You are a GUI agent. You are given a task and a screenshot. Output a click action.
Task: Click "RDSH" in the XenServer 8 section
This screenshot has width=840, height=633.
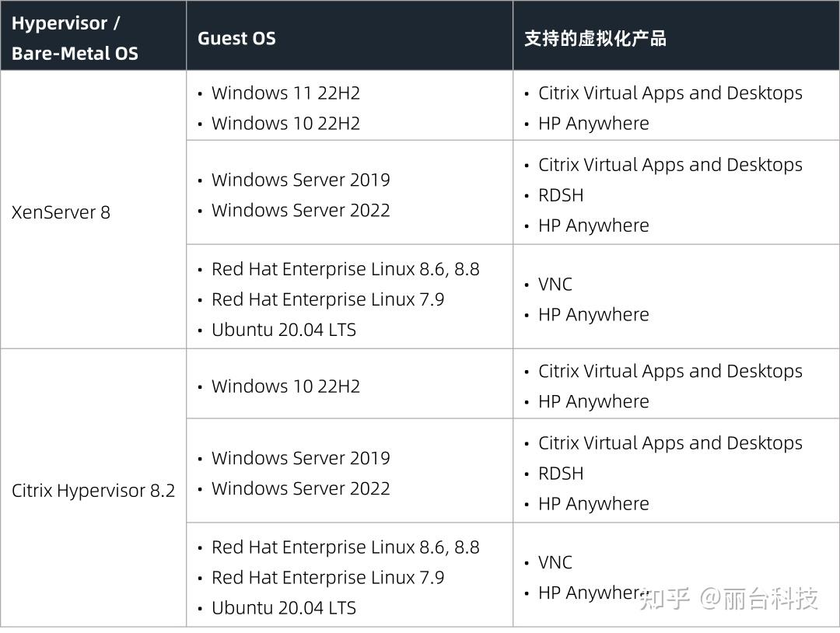tap(561, 195)
